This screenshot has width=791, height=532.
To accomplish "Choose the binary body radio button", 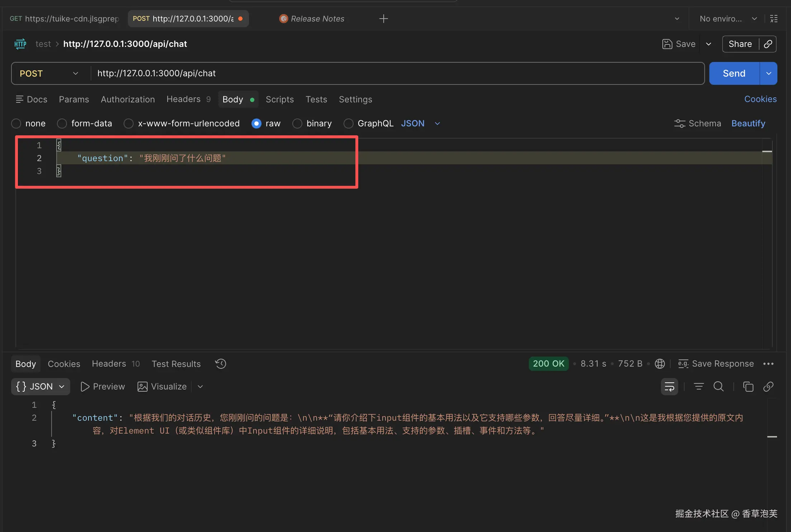I will coord(297,124).
